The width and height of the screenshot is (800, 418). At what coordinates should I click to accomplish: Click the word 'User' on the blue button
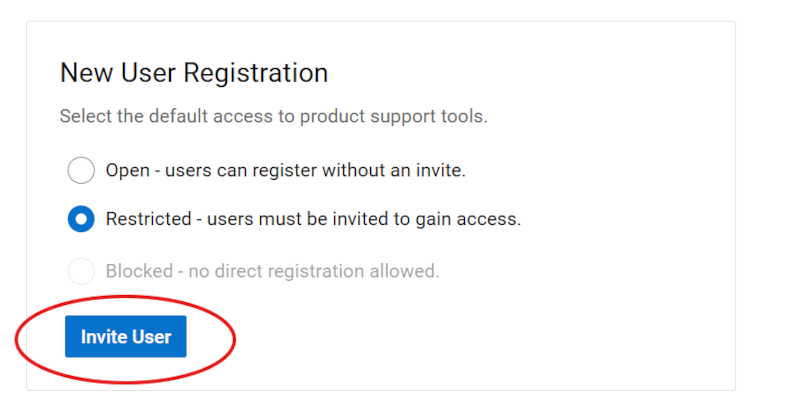point(152,337)
